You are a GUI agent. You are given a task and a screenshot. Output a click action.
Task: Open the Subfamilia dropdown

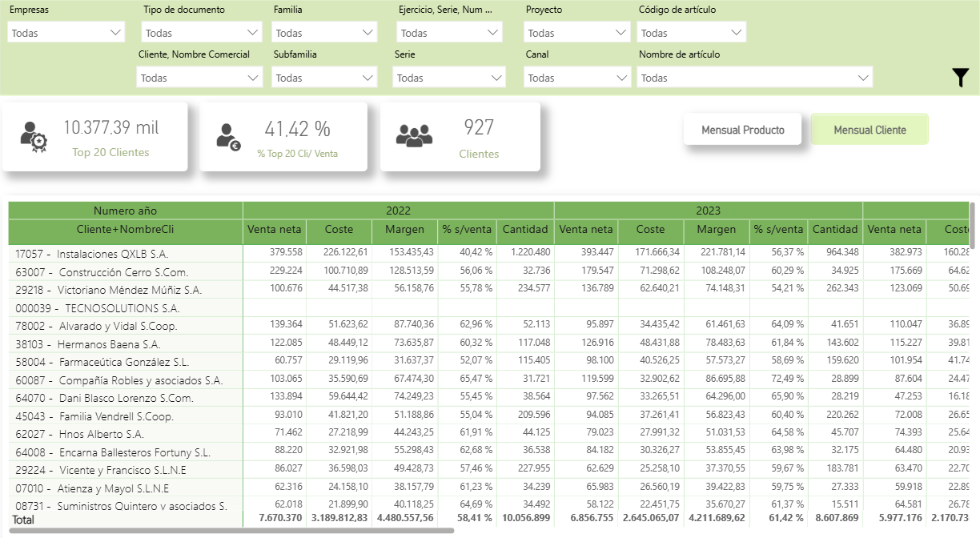click(324, 78)
